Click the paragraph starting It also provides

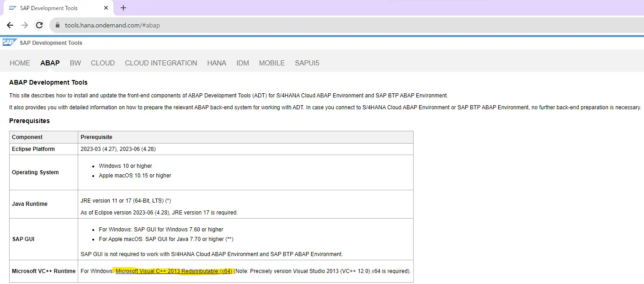[x=325, y=107]
